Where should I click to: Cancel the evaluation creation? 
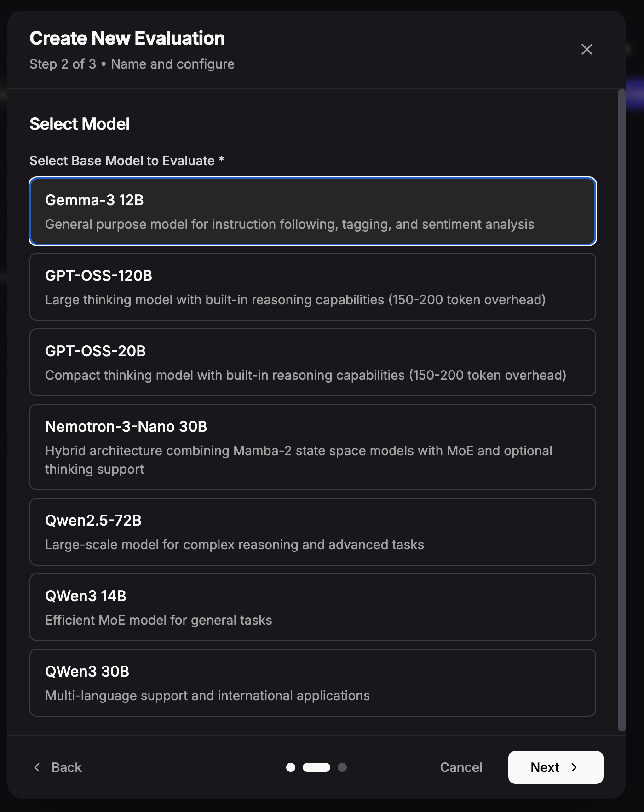click(x=461, y=767)
